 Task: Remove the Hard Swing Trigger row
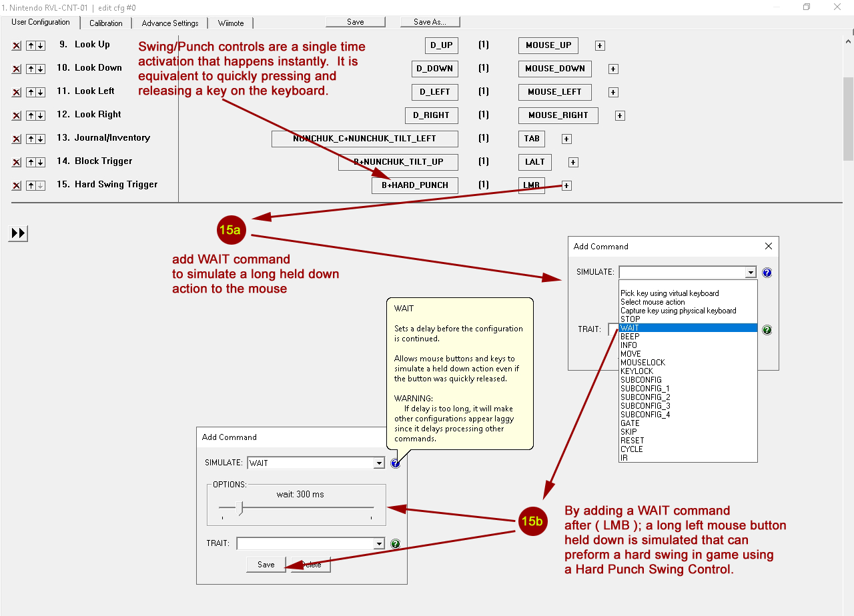pyautogui.click(x=17, y=186)
